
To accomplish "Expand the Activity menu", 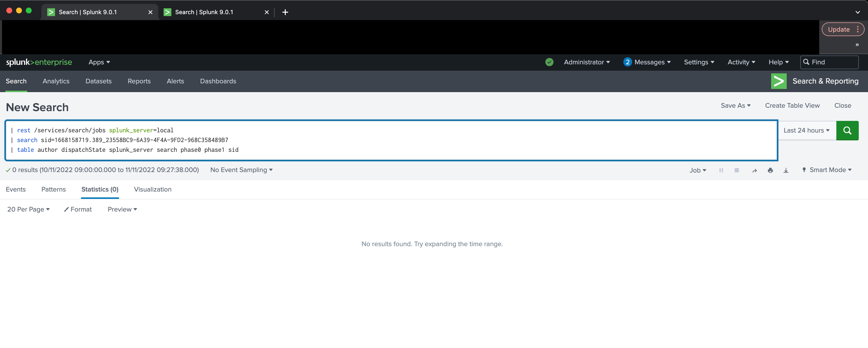I will tap(741, 62).
